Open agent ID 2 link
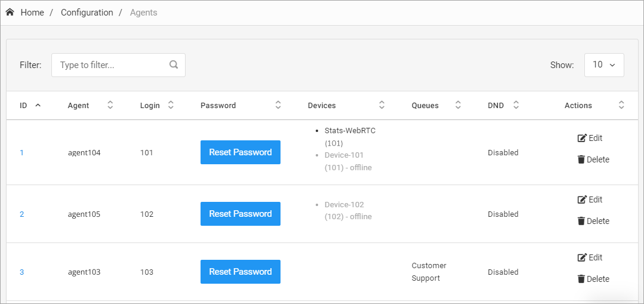 (x=21, y=214)
